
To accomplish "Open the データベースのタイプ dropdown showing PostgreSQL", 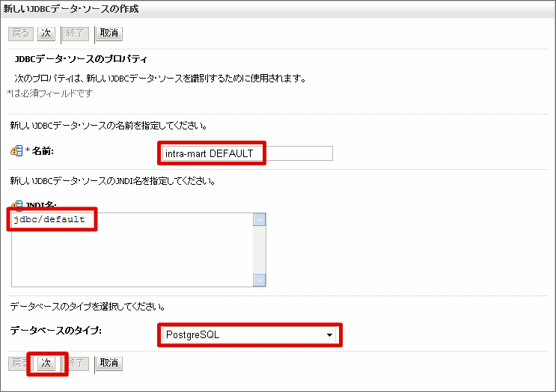I will [249, 335].
